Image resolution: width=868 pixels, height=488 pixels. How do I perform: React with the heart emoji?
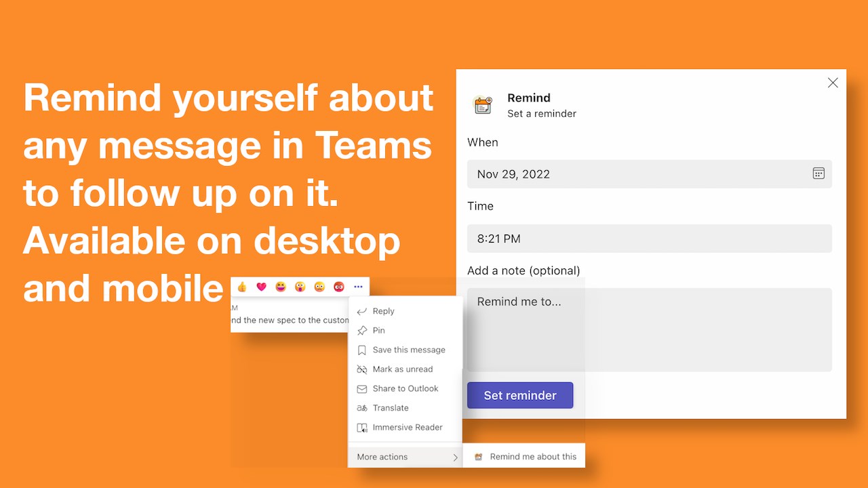click(261, 287)
